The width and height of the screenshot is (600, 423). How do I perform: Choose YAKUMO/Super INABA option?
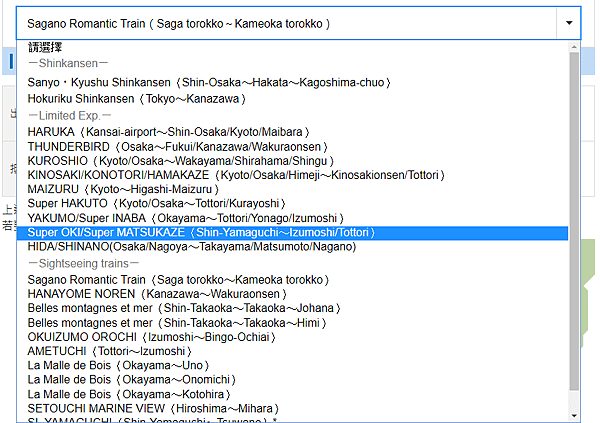pos(293,218)
